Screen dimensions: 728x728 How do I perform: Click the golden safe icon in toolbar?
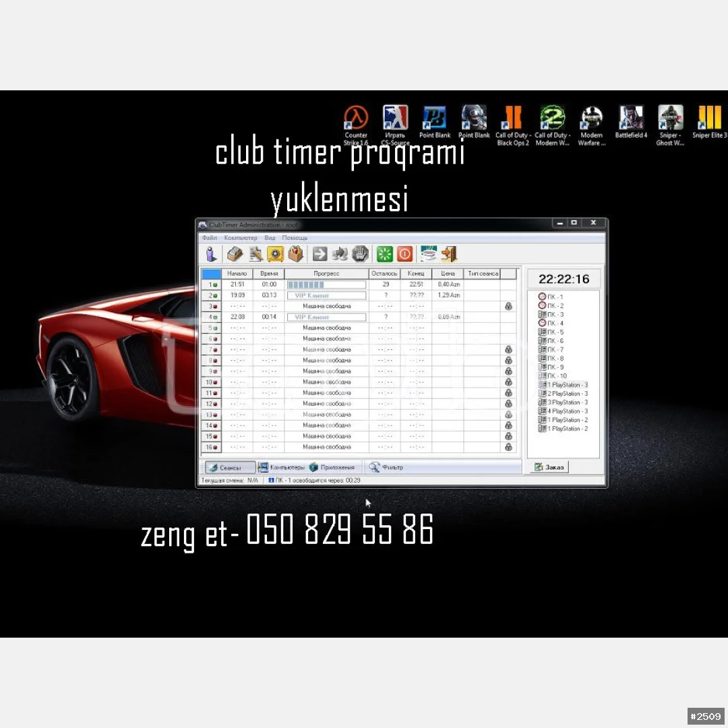coord(275,254)
